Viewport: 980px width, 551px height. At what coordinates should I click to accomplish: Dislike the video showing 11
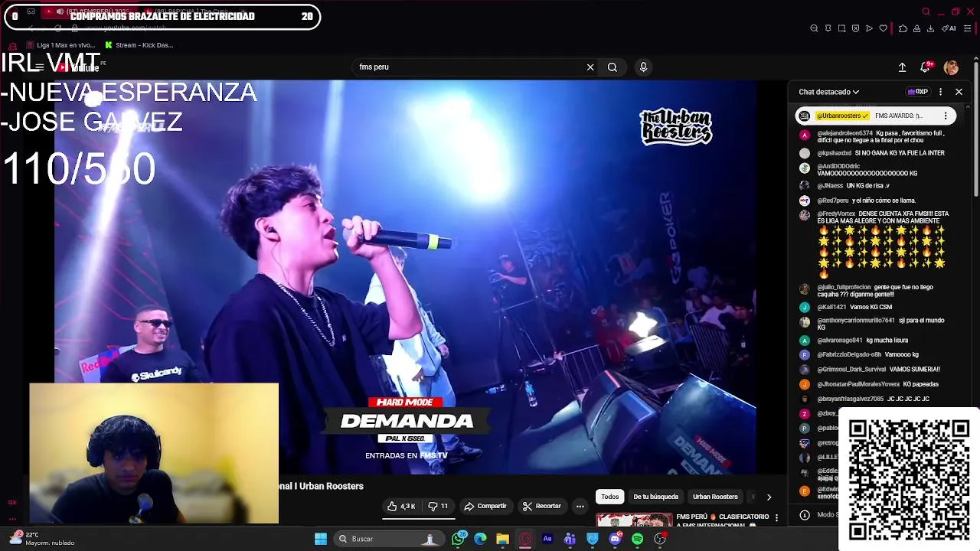click(438, 506)
